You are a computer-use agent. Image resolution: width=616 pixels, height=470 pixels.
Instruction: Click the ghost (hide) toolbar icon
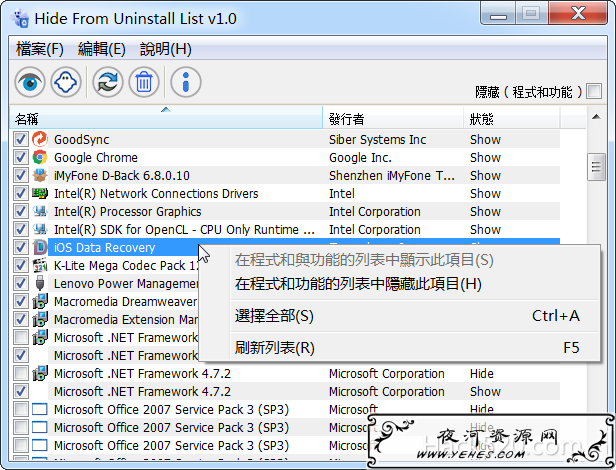66,82
